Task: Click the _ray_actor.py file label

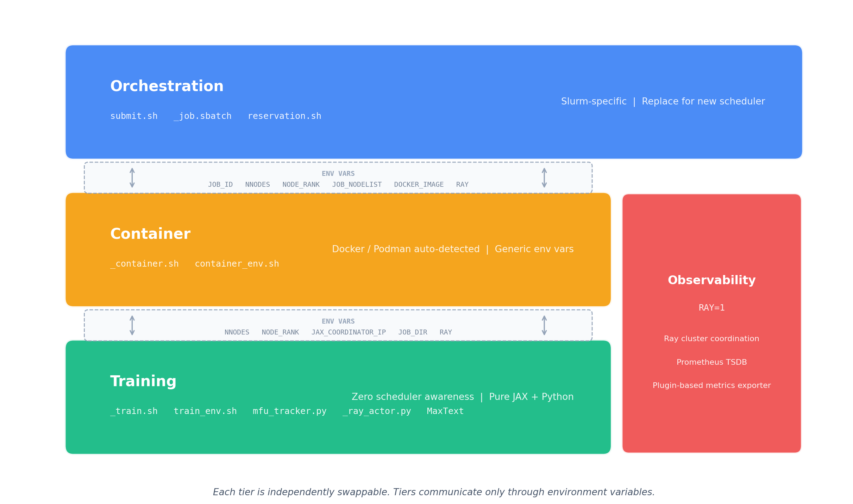Action: (x=377, y=411)
